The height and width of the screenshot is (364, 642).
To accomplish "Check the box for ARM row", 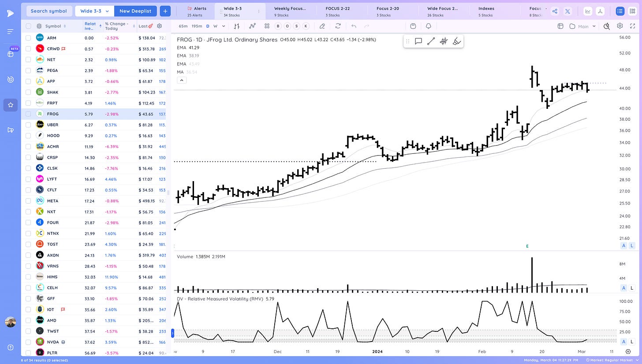I will pos(28,38).
